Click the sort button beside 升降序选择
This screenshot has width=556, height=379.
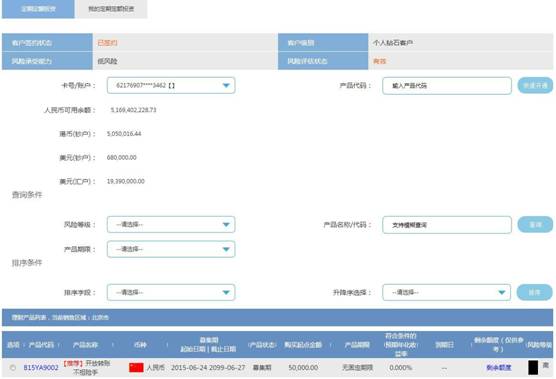pos(535,292)
